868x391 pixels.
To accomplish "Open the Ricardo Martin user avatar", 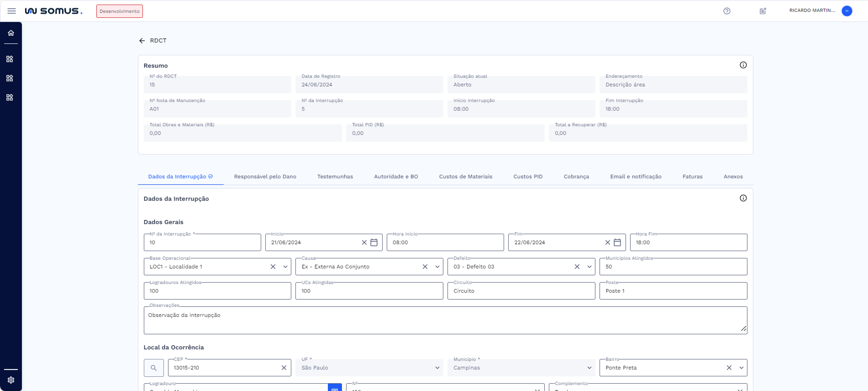I will (847, 11).
